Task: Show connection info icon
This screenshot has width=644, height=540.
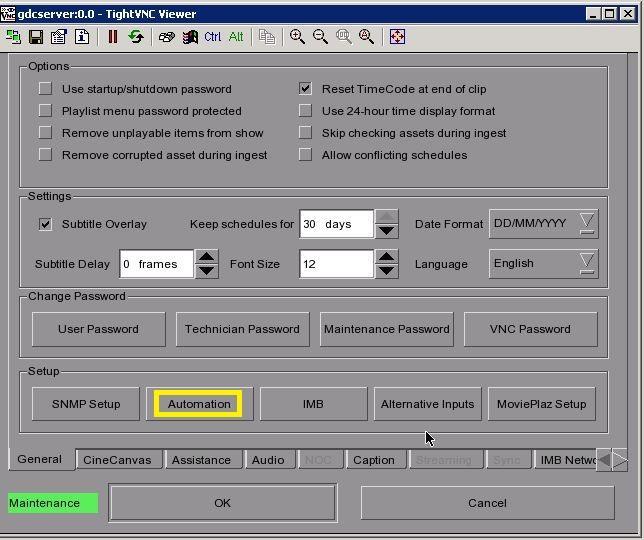Action: [x=82, y=37]
